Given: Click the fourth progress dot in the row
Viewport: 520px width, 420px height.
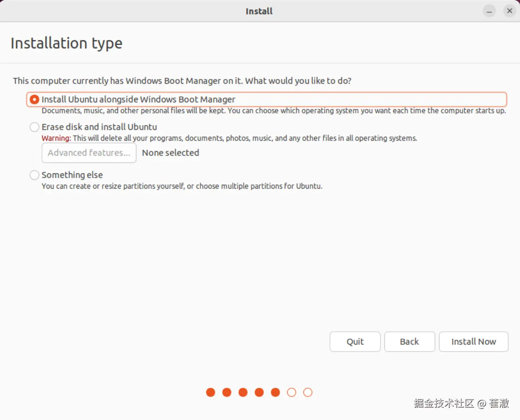Looking at the screenshot, I should (x=259, y=393).
